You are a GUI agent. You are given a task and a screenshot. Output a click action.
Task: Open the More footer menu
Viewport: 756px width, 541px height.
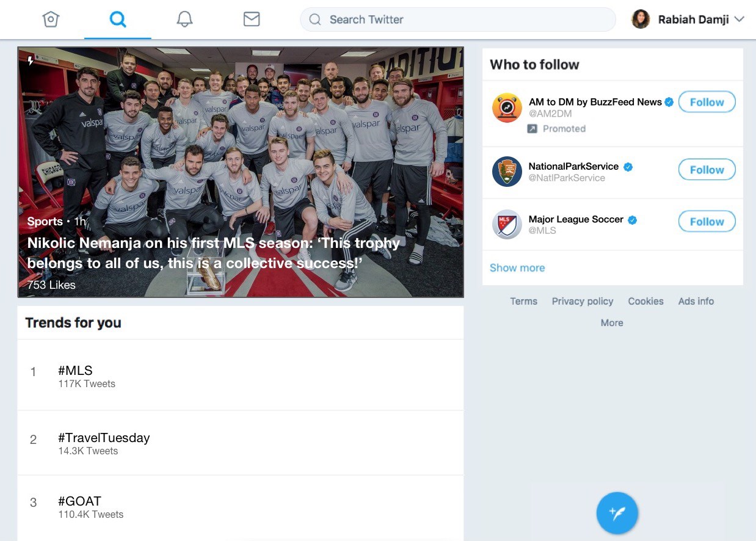tap(612, 322)
